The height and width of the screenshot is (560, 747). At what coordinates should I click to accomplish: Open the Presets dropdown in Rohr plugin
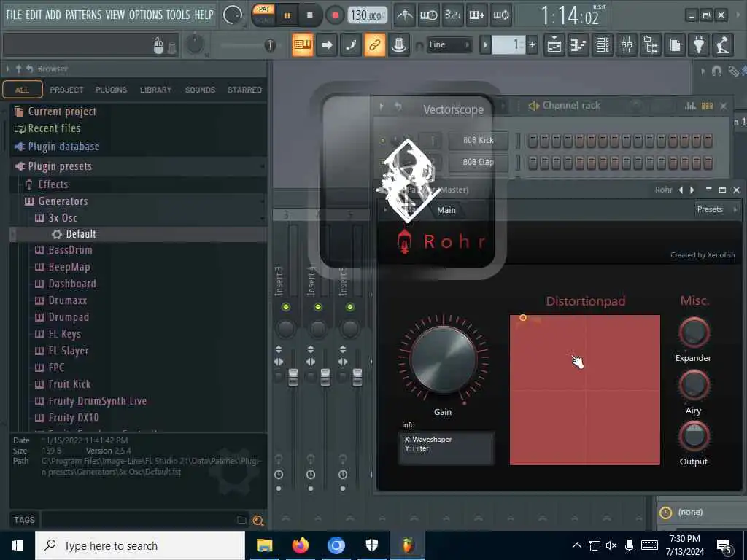click(x=716, y=209)
